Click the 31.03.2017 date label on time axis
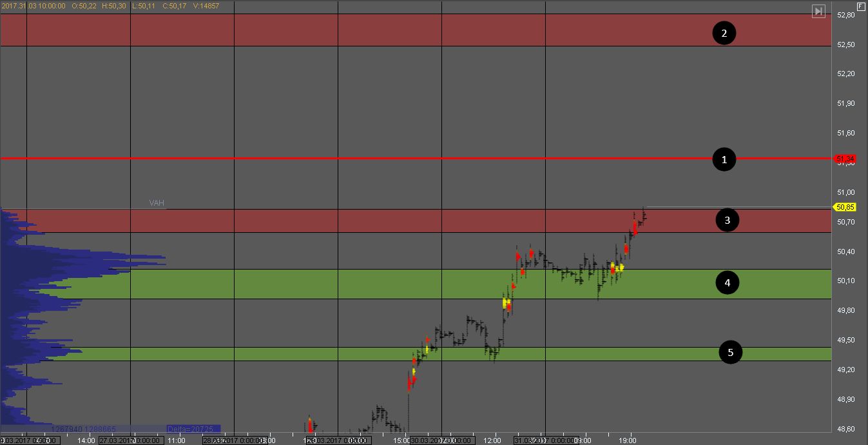 545,440
